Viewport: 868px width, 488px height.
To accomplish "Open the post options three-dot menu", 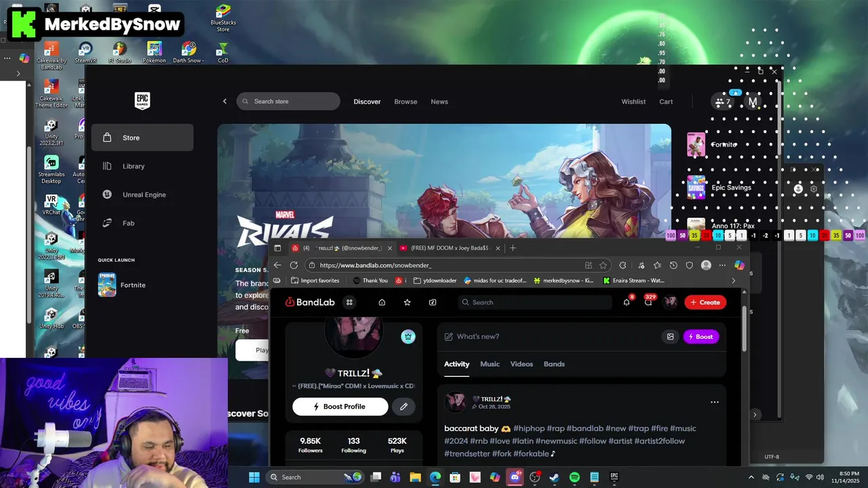I will 714,402.
